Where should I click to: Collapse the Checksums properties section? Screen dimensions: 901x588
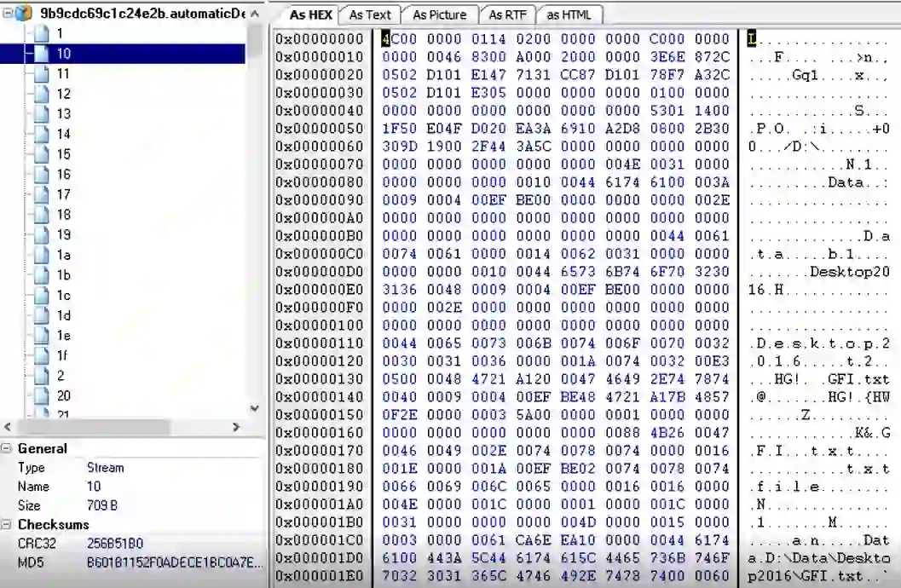pos(7,525)
